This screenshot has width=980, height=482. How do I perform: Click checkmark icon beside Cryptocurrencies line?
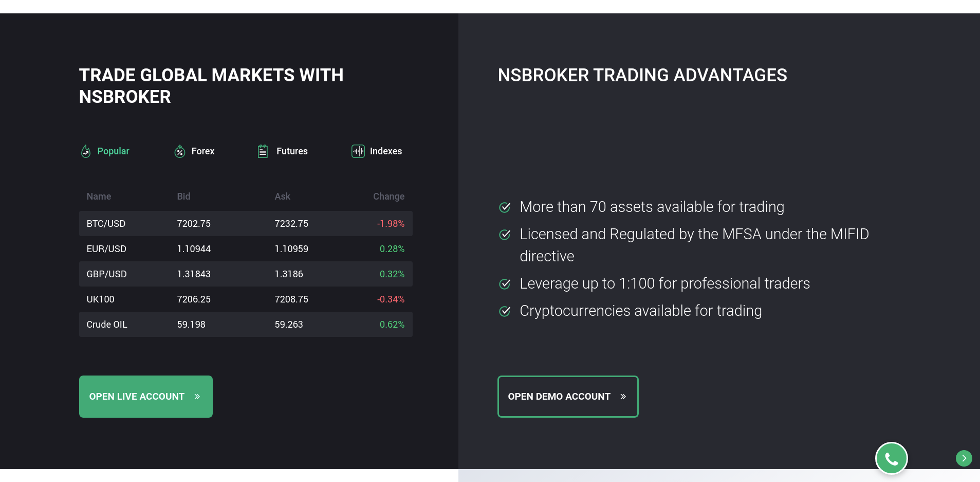click(505, 311)
